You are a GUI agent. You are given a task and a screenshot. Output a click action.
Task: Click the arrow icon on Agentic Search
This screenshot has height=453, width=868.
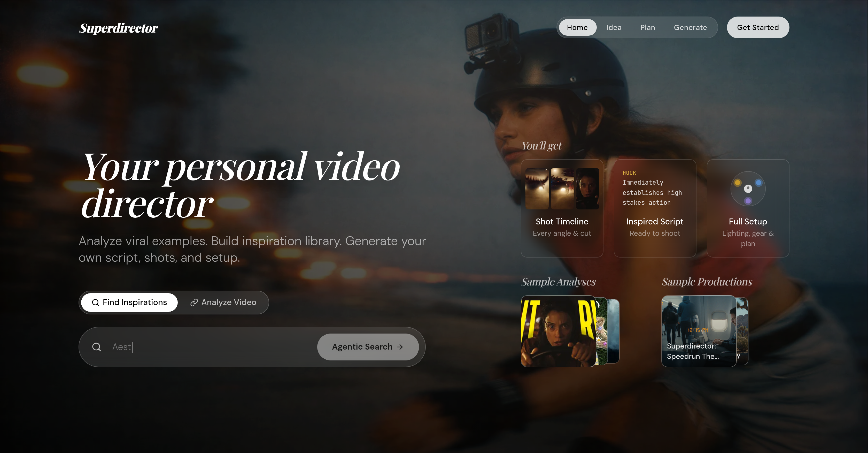click(x=400, y=347)
